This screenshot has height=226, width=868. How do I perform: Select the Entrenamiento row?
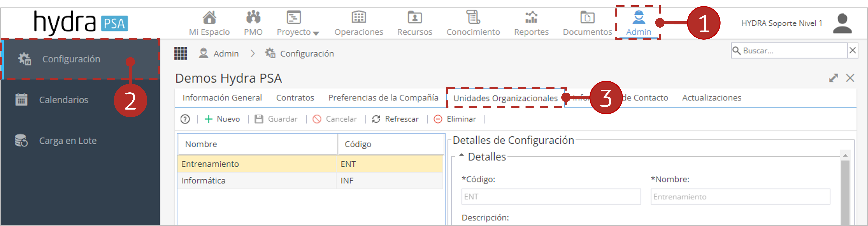pyautogui.click(x=310, y=164)
